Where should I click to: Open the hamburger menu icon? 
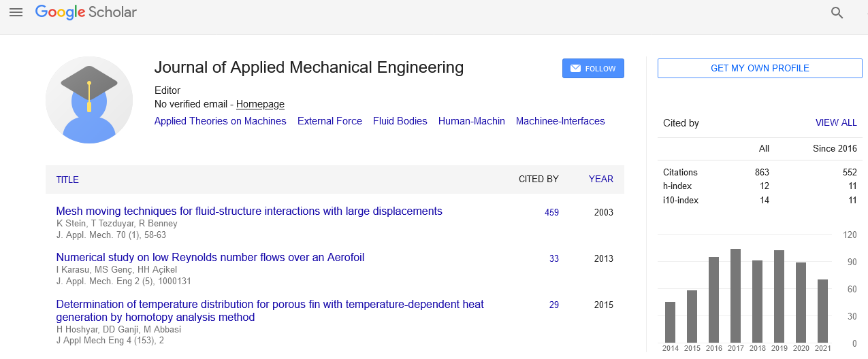coord(16,12)
